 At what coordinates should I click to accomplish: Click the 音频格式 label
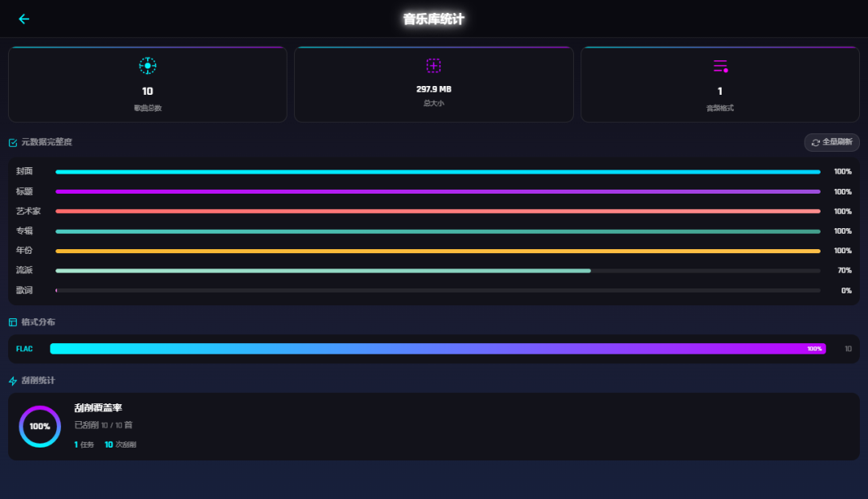tap(719, 108)
